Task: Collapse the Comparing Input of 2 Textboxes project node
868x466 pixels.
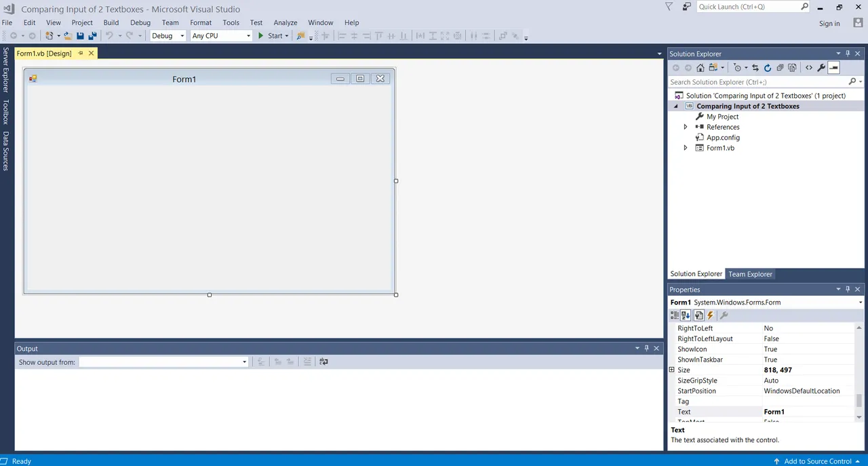Action: coord(675,106)
